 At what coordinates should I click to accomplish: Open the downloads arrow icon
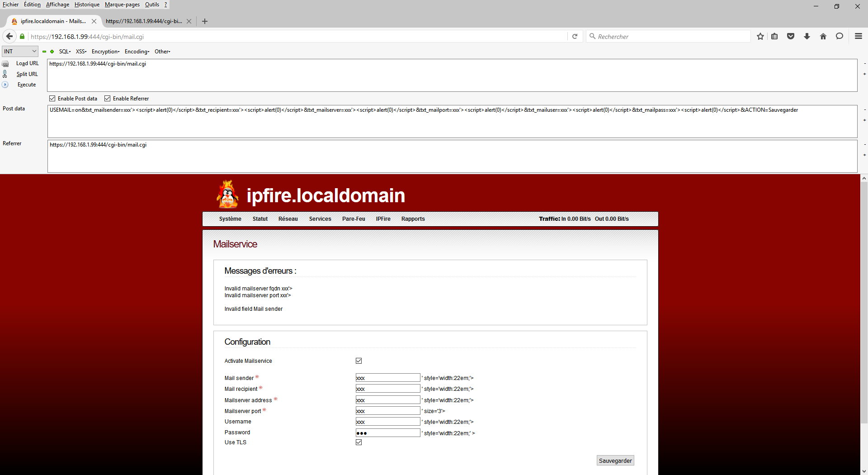click(807, 36)
